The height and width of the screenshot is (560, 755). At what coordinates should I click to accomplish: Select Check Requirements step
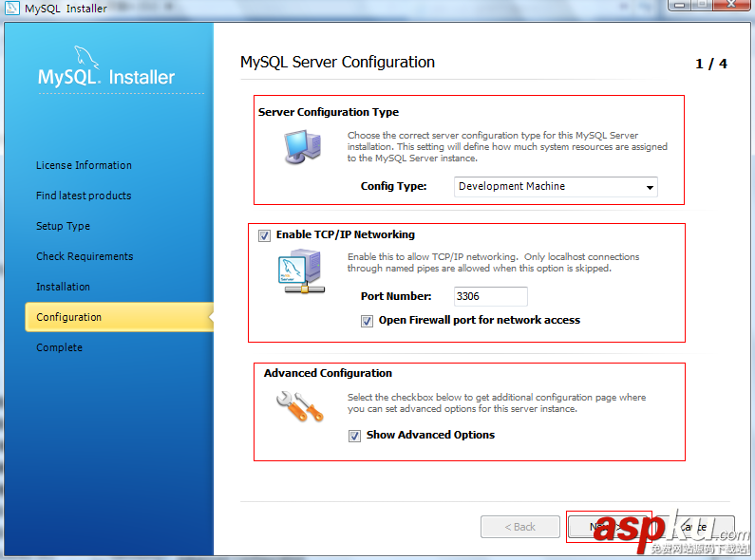(85, 256)
